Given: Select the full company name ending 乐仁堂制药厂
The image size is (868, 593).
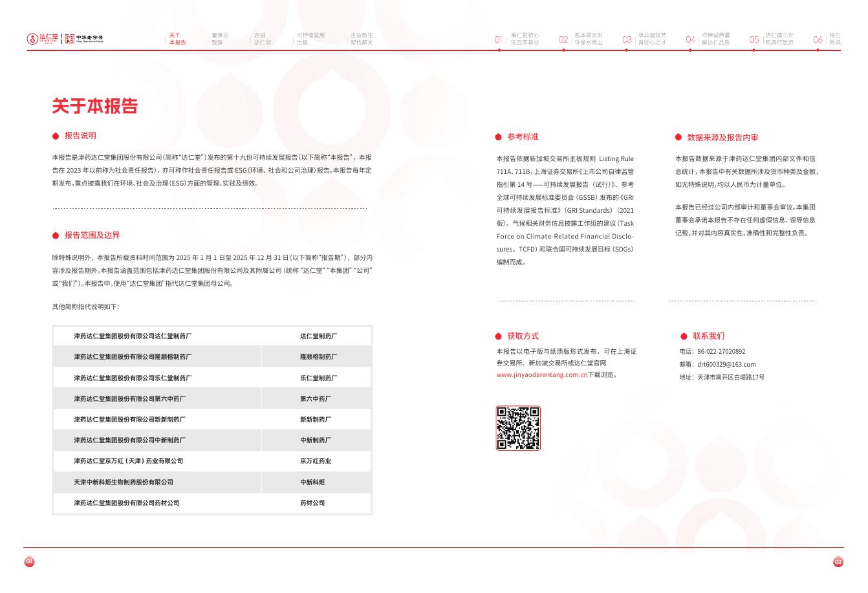Looking at the screenshot, I should pyautogui.click(x=133, y=378).
